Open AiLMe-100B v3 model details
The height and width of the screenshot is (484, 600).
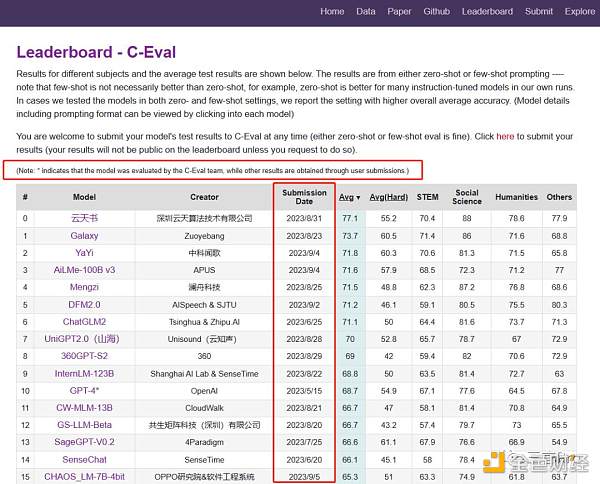[84, 270]
